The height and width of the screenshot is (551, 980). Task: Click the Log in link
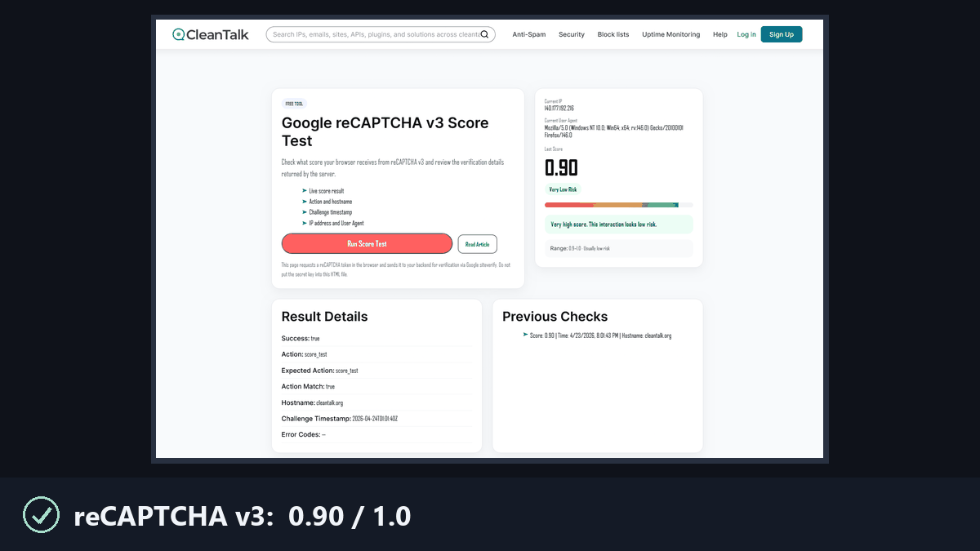coord(746,34)
